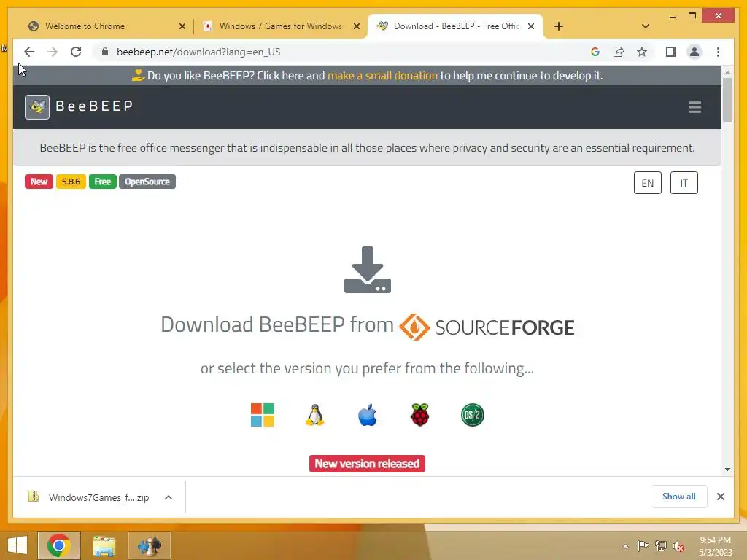This screenshot has width=747, height=560.
Task: Expand Windows7Games zip download options
Action: click(169, 497)
